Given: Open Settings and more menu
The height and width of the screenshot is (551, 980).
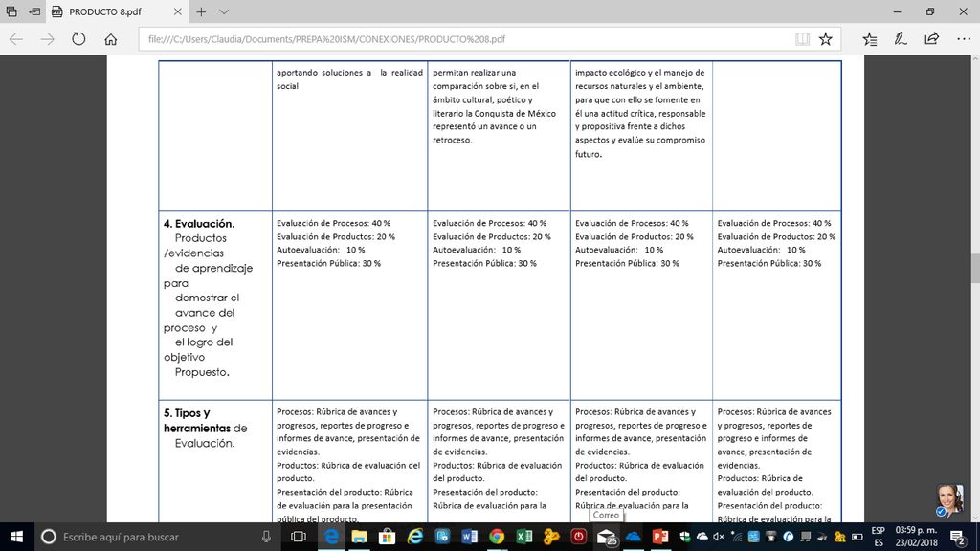Looking at the screenshot, I should (964, 38).
